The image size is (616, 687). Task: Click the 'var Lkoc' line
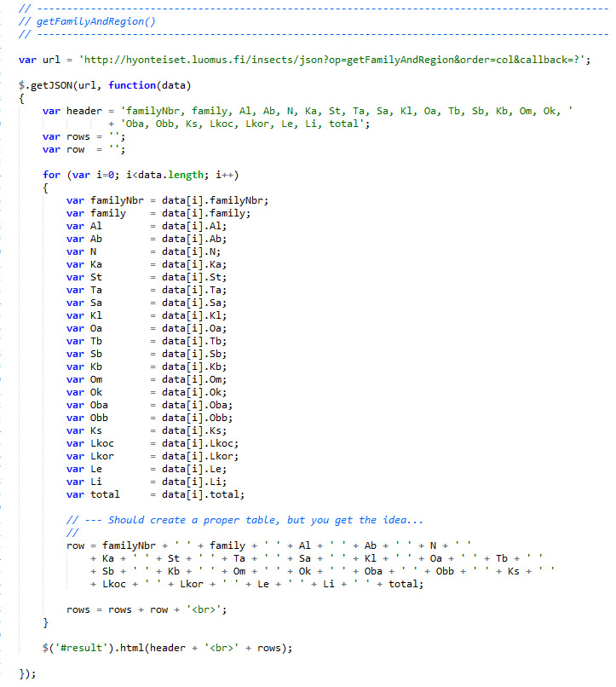click(x=153, y=443)
